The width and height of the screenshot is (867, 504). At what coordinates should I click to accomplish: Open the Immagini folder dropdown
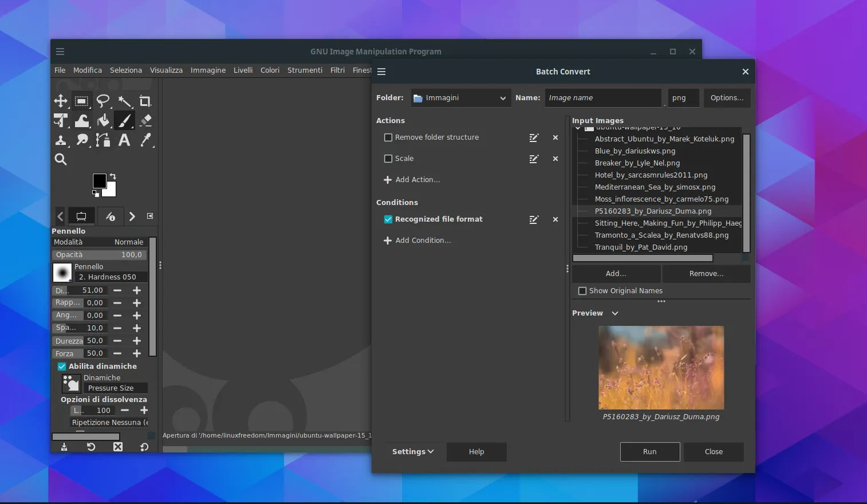460,98
